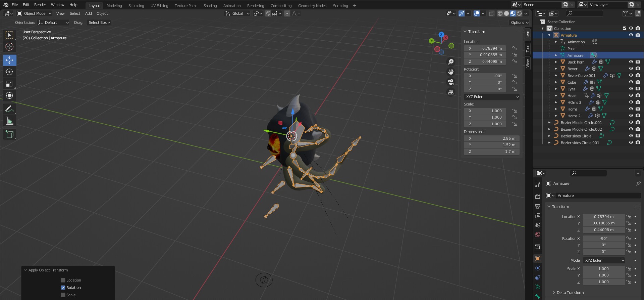
Task: Open Global transform orientation dropdown
Action: click(237, 13)
